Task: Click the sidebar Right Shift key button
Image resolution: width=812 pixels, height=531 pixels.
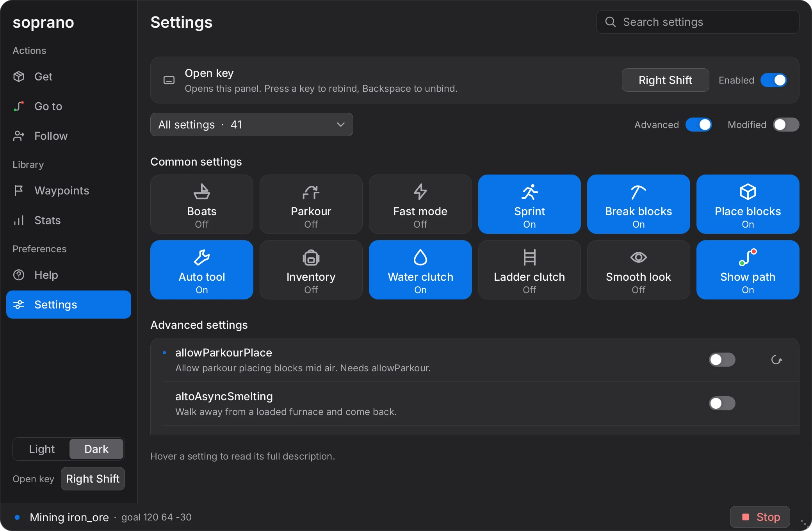Action: [x=93, y=479]
